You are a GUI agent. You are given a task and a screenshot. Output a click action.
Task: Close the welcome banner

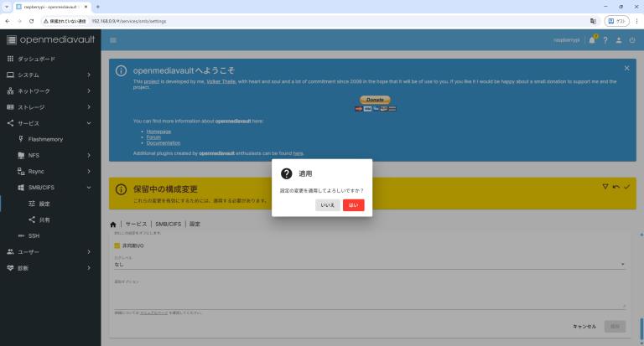pyautogui.click(x=626, y=68)
